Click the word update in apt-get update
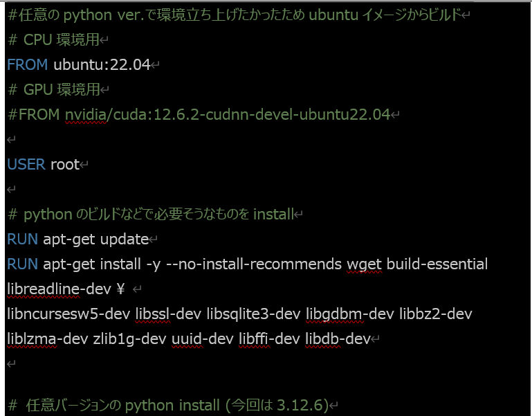The image size is (532, 416). (125, 239)
